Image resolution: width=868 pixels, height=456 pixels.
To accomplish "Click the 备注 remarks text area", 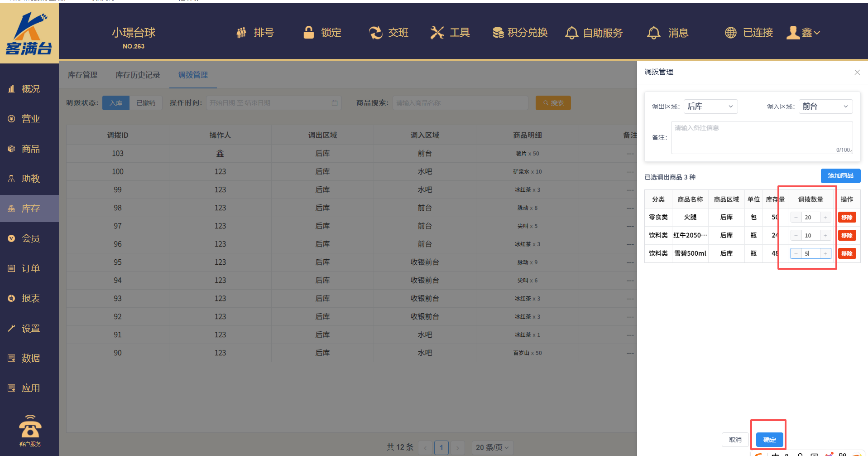I will [x=761, y=137].
